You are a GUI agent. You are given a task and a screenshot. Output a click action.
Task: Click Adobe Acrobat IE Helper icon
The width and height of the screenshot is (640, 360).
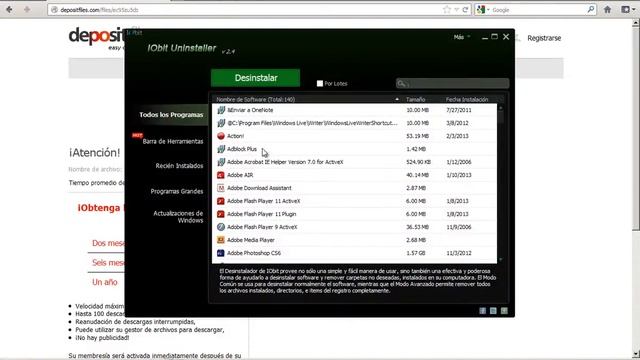[221, 162]
